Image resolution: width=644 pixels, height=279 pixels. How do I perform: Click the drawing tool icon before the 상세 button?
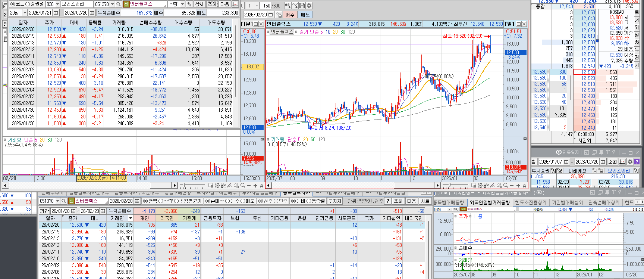coord(189,4)
